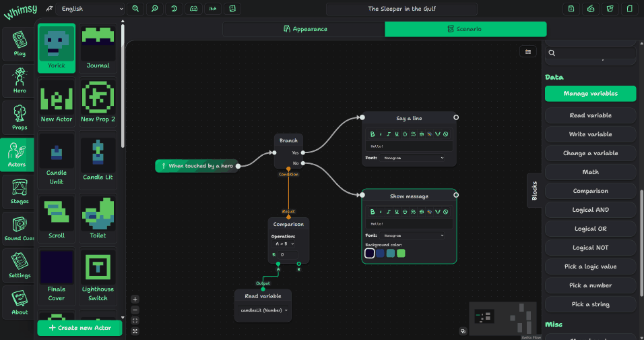Add a Pick a number block
The width and height of the screenshot is (644, 340).
pos(590,286)
